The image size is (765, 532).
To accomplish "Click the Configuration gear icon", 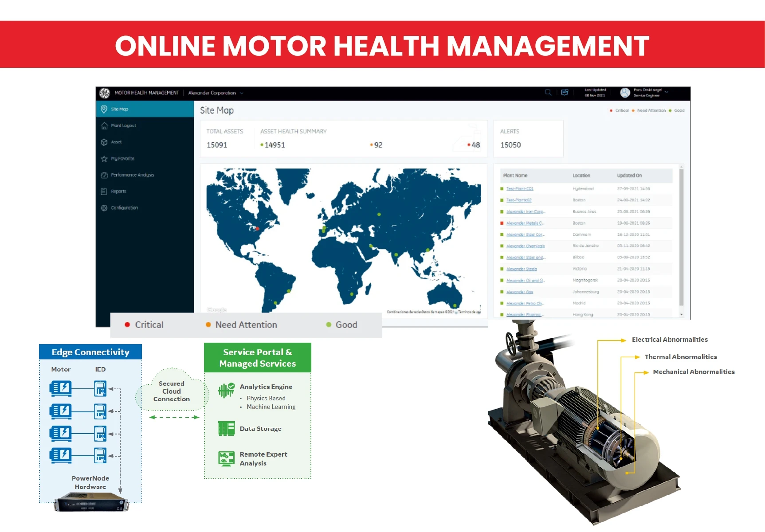I will (104, 208).
